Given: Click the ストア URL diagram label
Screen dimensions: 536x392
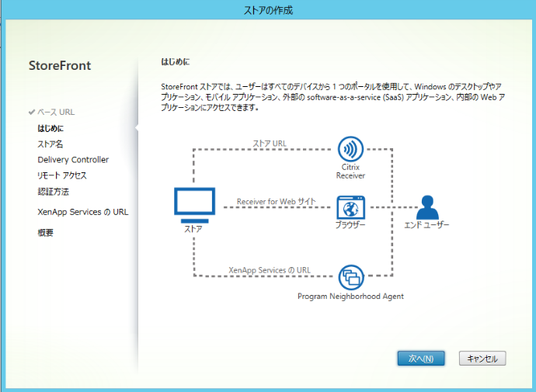Looking at the screenshot, I should tap(270, 144).
